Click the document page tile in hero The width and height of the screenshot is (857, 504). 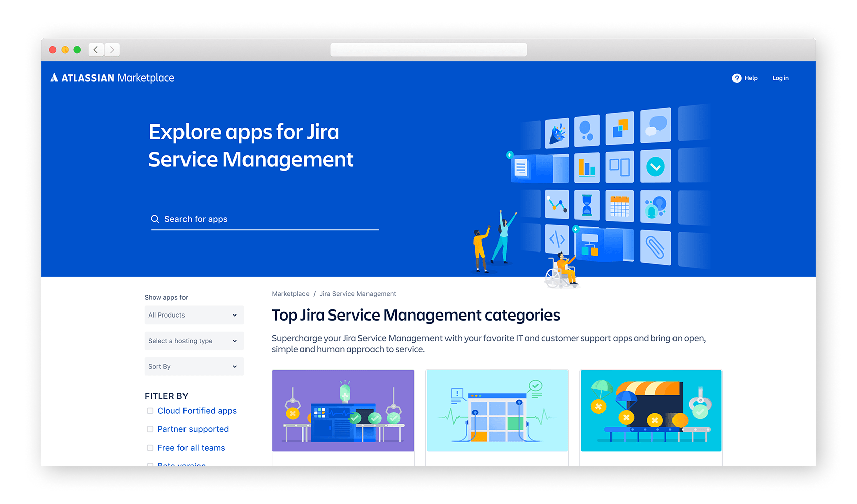(x=521, y=167)
